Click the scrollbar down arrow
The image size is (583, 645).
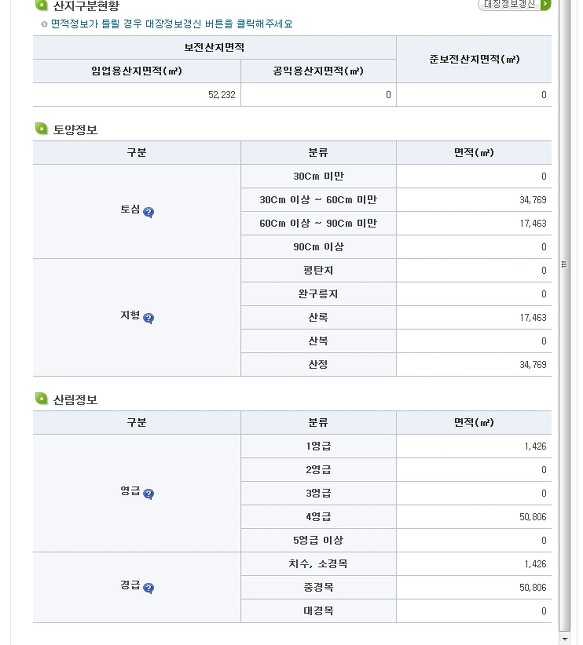click(x=564, y=639)
